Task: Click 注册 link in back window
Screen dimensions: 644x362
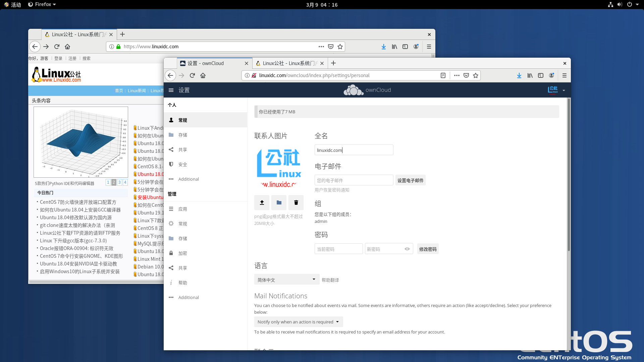Action: (x=72, y=58)
